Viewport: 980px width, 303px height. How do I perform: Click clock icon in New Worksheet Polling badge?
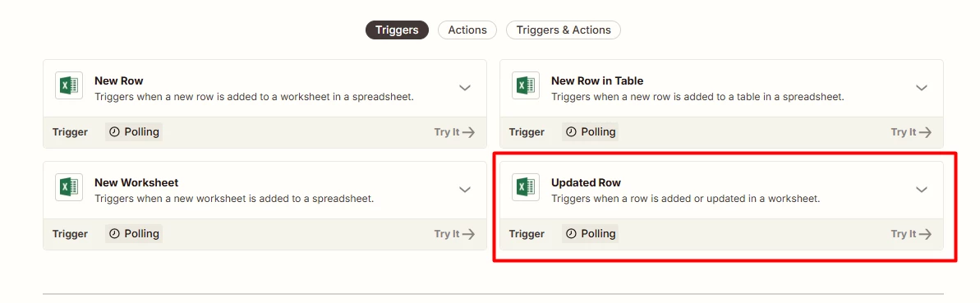click(113, 234)
